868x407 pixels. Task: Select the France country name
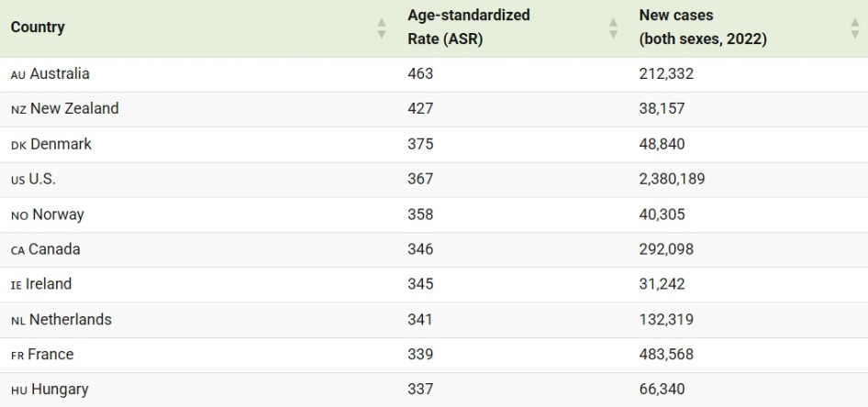click(x=50, y=355)
